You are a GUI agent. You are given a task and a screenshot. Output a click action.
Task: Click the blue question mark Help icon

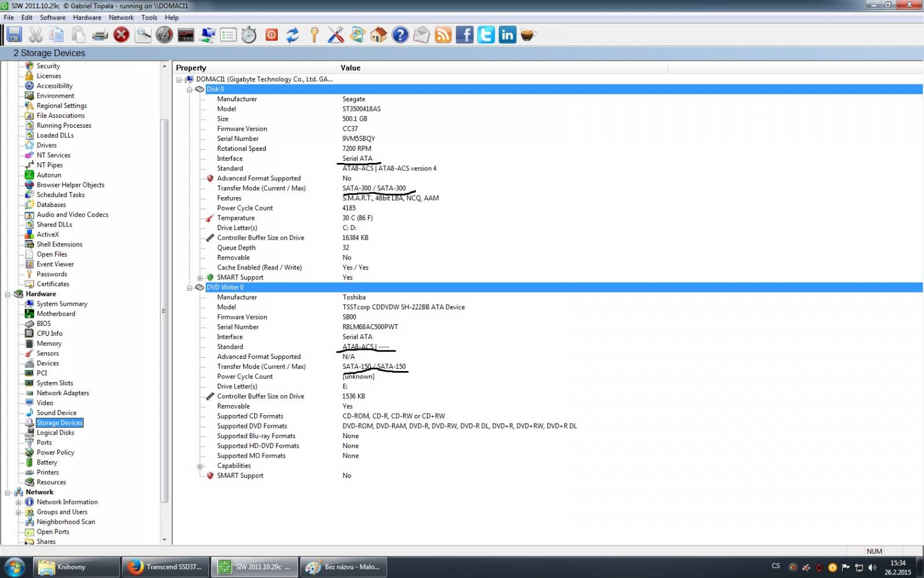[x=400, y=35]
